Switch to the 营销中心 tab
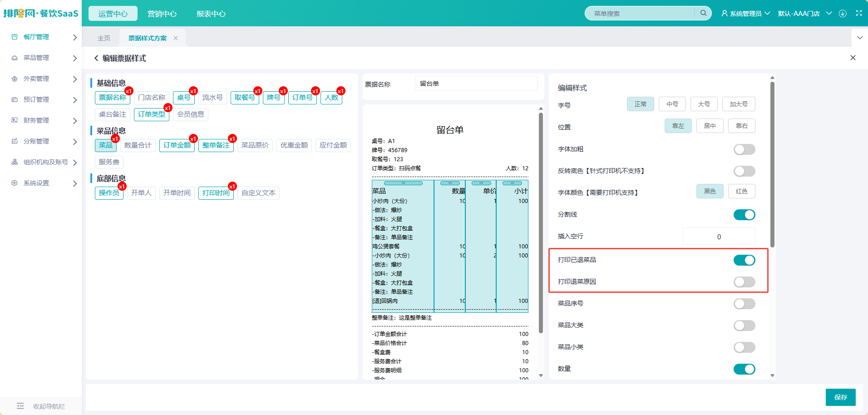The image size is (868, 415). 162,14
